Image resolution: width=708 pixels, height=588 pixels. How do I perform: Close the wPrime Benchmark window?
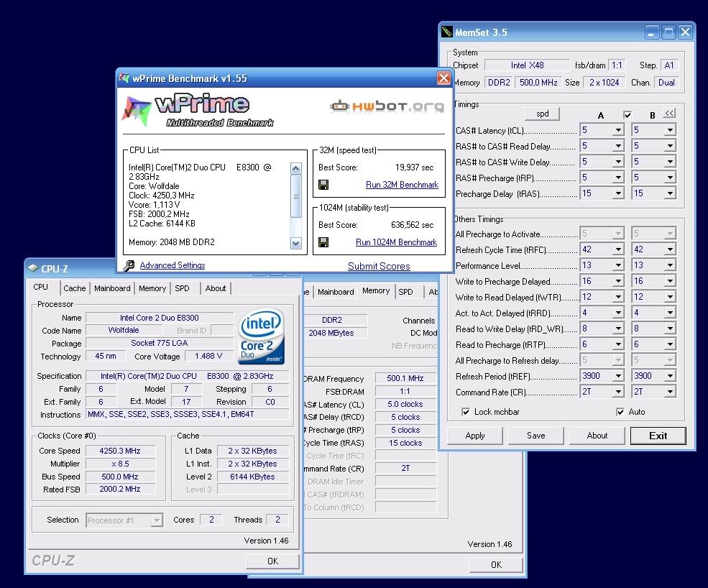pos(444,78)
